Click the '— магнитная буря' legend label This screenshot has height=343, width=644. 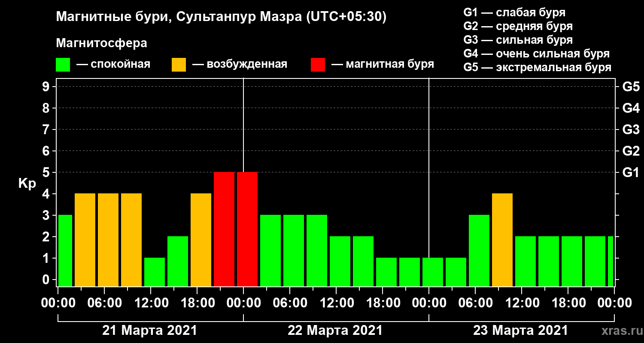(x=383, y=65)
